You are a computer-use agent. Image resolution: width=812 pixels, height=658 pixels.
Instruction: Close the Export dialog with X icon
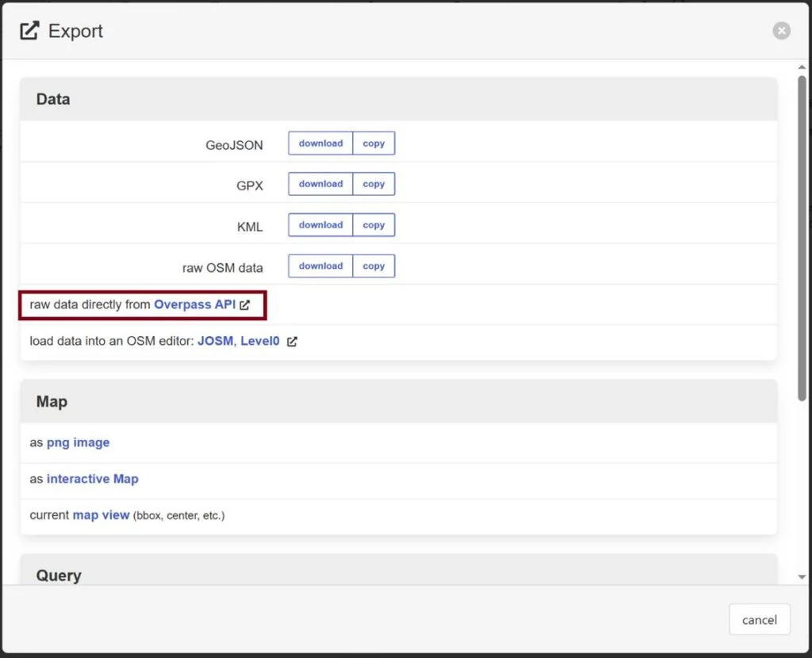tap(782, 31)
